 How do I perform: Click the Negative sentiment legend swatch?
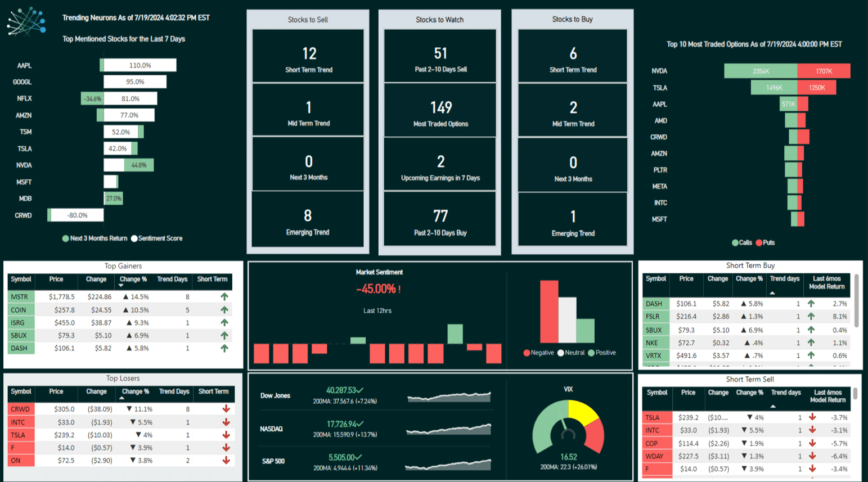[527, 353]
